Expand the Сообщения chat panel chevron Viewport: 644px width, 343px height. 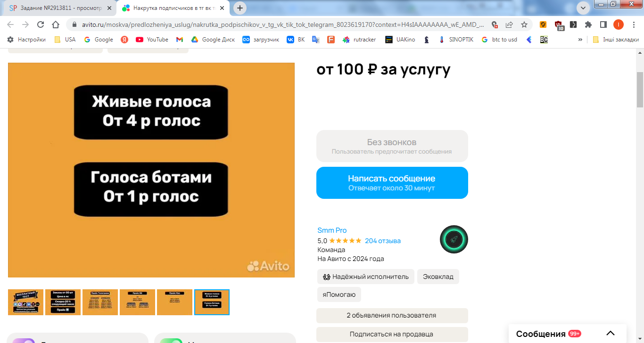coord(611,334)
